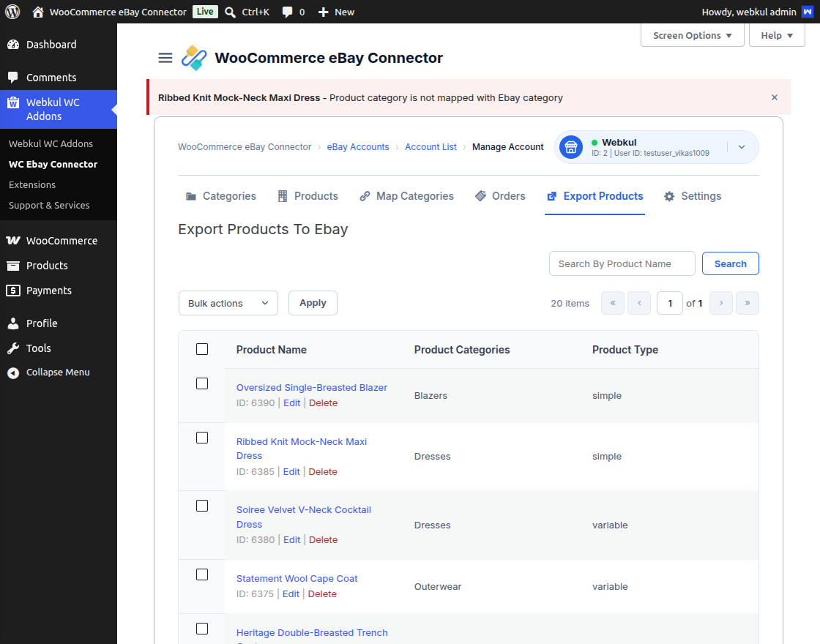Switch to the Categories tab
The image size is (820, 644).
pyautogui.click(x=220, y=196)
